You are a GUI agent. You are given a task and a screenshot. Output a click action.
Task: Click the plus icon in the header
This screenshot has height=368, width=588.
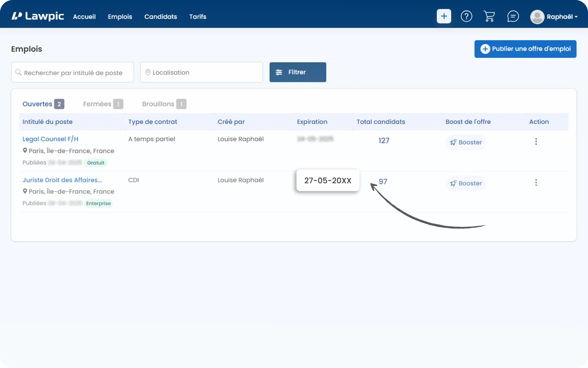[444, 16]
